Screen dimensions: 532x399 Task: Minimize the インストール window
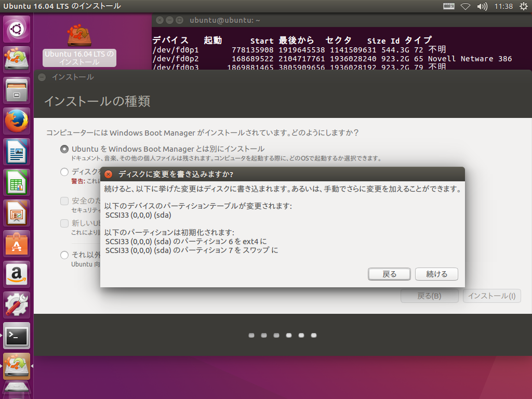coord(42,77)
